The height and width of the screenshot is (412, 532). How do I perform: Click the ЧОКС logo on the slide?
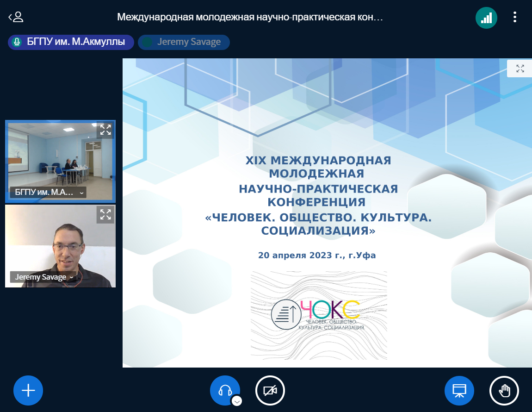pos(319,315)
